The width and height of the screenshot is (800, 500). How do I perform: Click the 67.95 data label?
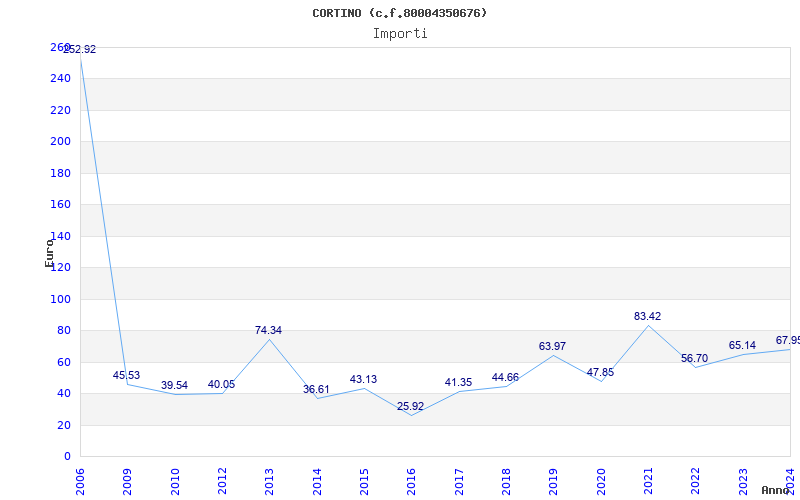point(788,341)
